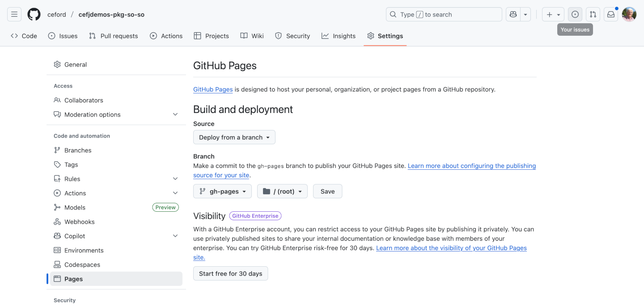Select the Settings tab
644x306 pixels.
[x=385, y=36]
